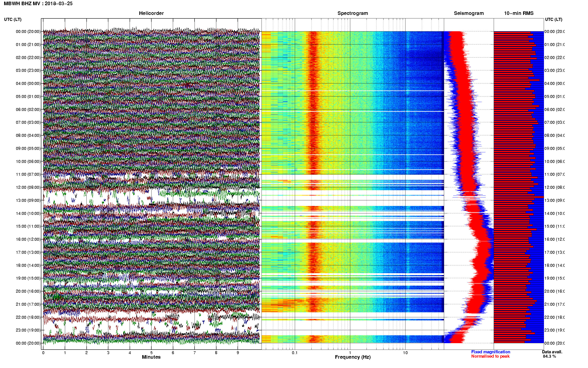The width and height of the screenshot is (588, 368).
Task: Select the 'Data avail.' label
Action: point(552,352)
